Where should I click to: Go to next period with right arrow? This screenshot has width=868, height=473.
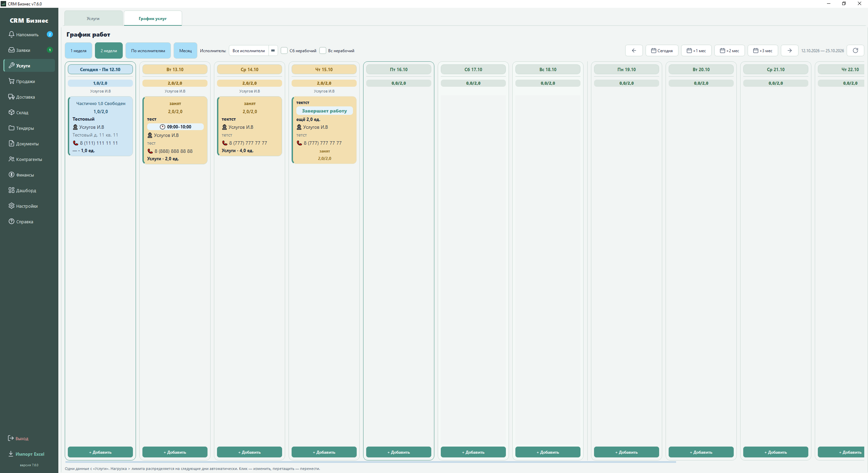pyautogui.click(x=789, y=50)
